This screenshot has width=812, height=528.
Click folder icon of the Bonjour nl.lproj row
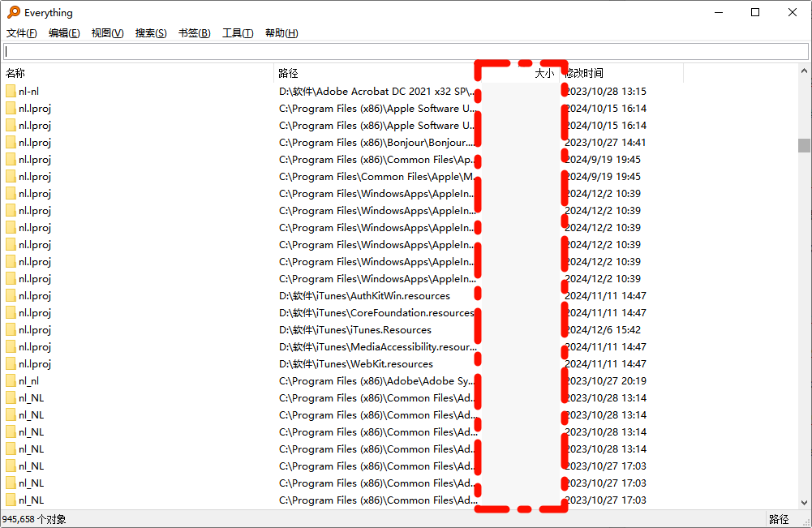pyautogui.click(x=11, y=143)
